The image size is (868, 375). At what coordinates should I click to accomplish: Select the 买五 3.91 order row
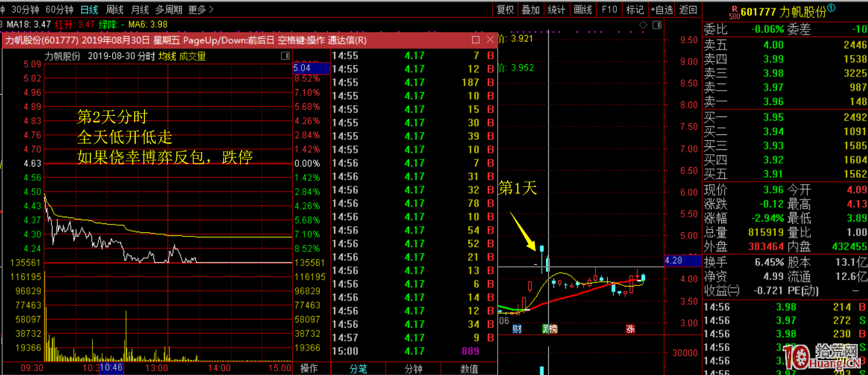785,174
